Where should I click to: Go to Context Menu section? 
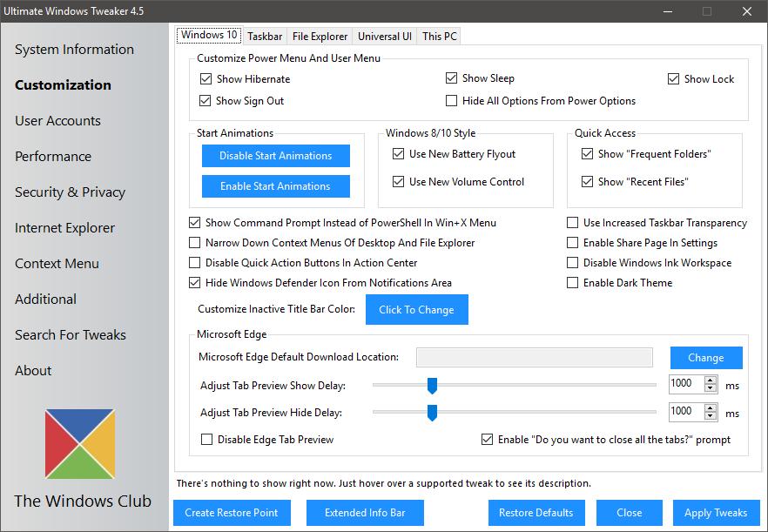click(57, 264)
